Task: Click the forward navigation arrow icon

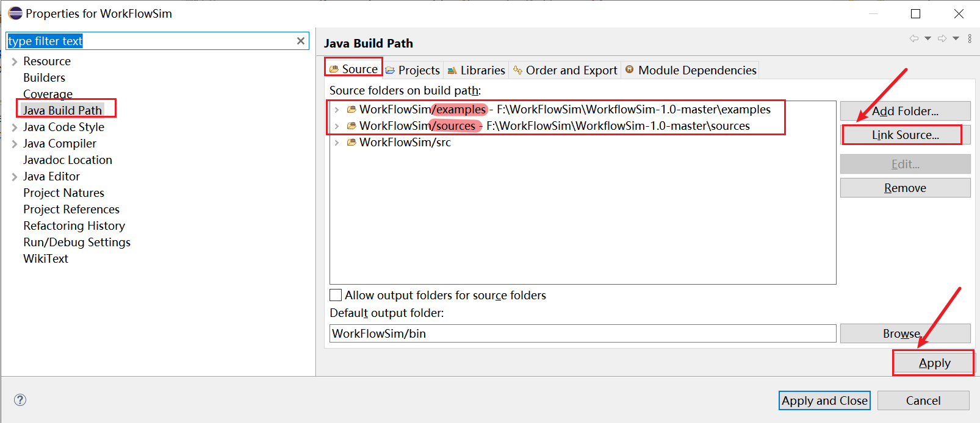Action: [x=942, y=38]
